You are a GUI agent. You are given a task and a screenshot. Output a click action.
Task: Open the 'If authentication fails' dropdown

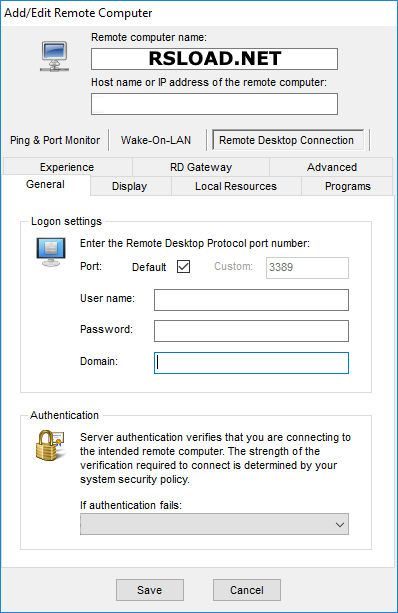coord(214,524)
